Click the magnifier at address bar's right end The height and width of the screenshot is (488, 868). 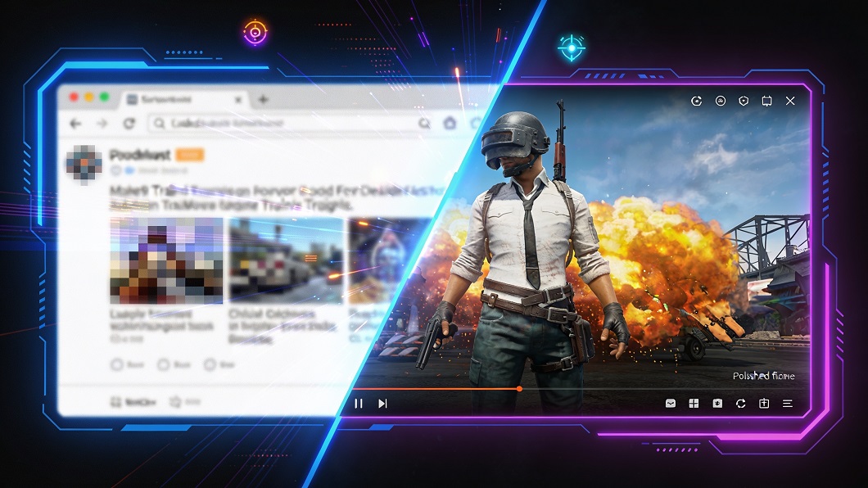424,124
